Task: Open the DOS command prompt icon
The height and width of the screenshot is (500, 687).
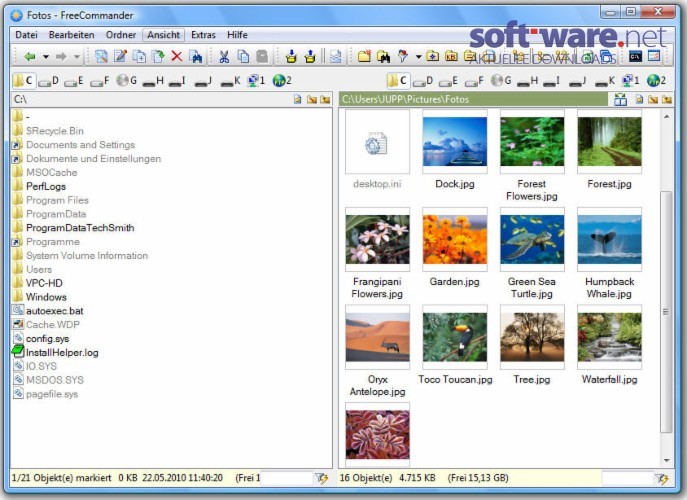Action: tap(635, 56)
